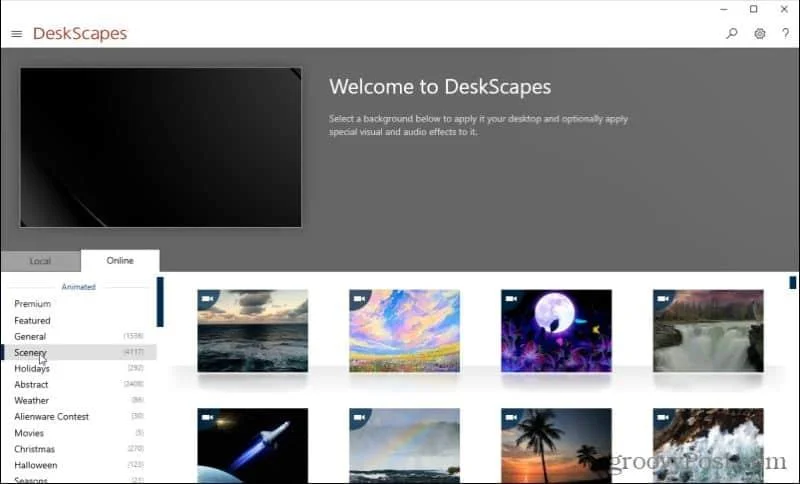Image resolution: width=800 pixels, height=484 pixels.
Task: Click the video icon on ocean thumbnail
Action: point(207,299)
